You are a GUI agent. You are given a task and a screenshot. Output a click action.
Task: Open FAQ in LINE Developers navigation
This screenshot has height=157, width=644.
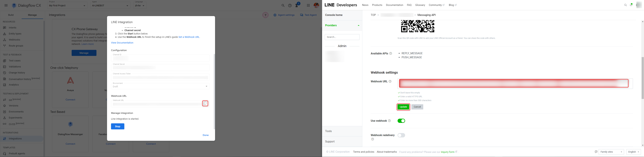pos(409,5)
